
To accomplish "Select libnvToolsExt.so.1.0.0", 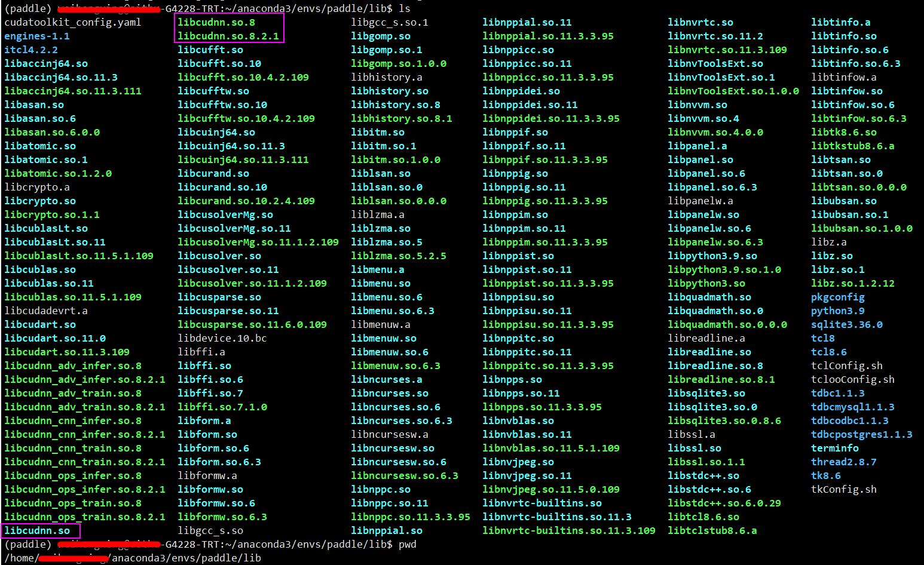I will point(733,91).
